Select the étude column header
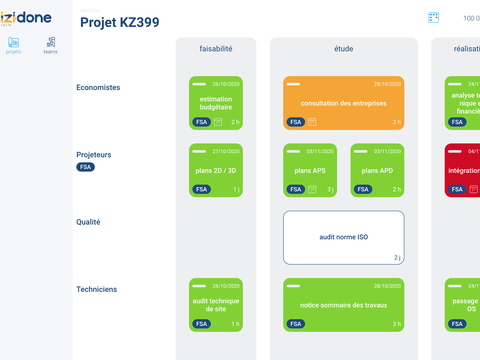This screenshot has height=360, width=480. 344,49
